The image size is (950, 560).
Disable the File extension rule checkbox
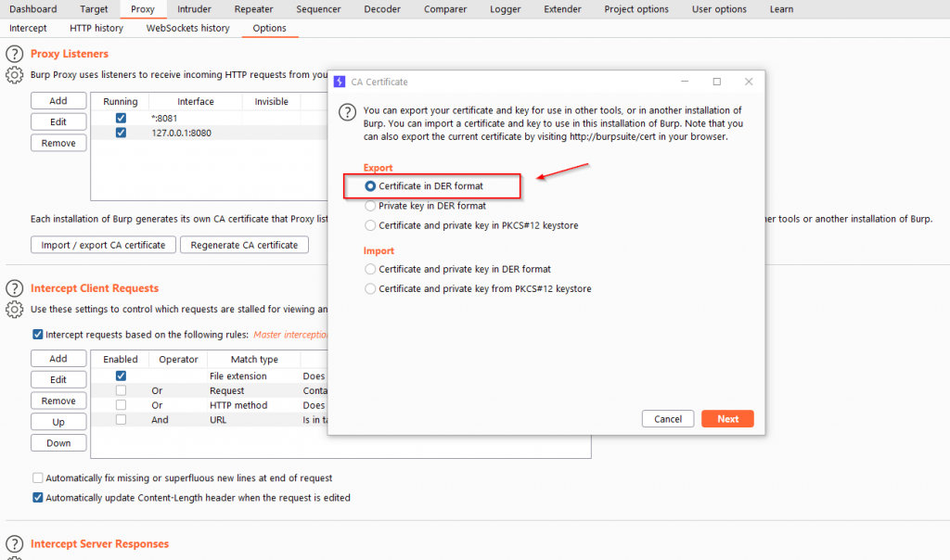[x=121, y=375]
